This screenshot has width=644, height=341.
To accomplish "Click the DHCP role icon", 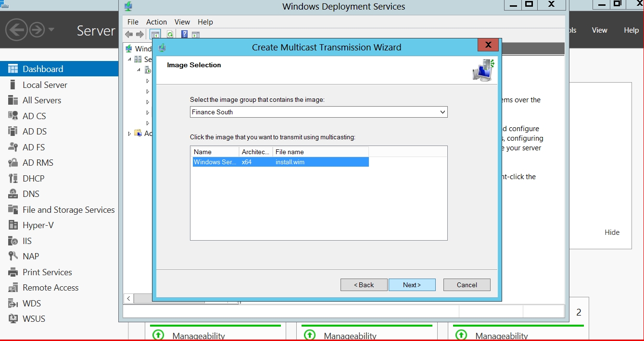I will (13, 178).
